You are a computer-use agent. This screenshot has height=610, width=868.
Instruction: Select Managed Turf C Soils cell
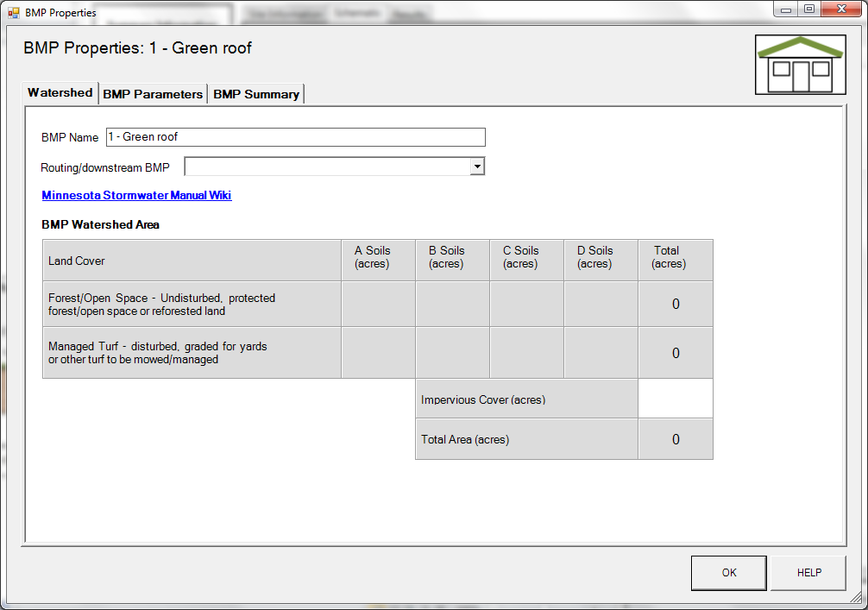tap(526, 353)
